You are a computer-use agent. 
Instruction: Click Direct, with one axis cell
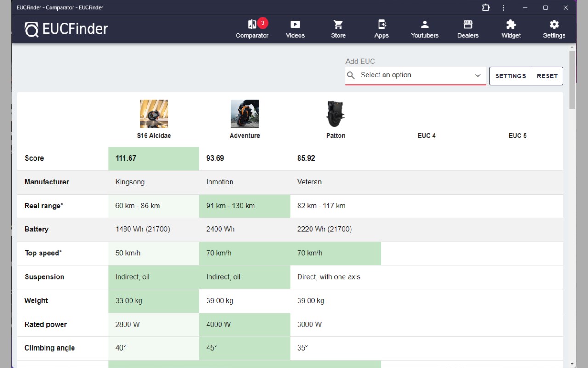(x=336, y=277)
